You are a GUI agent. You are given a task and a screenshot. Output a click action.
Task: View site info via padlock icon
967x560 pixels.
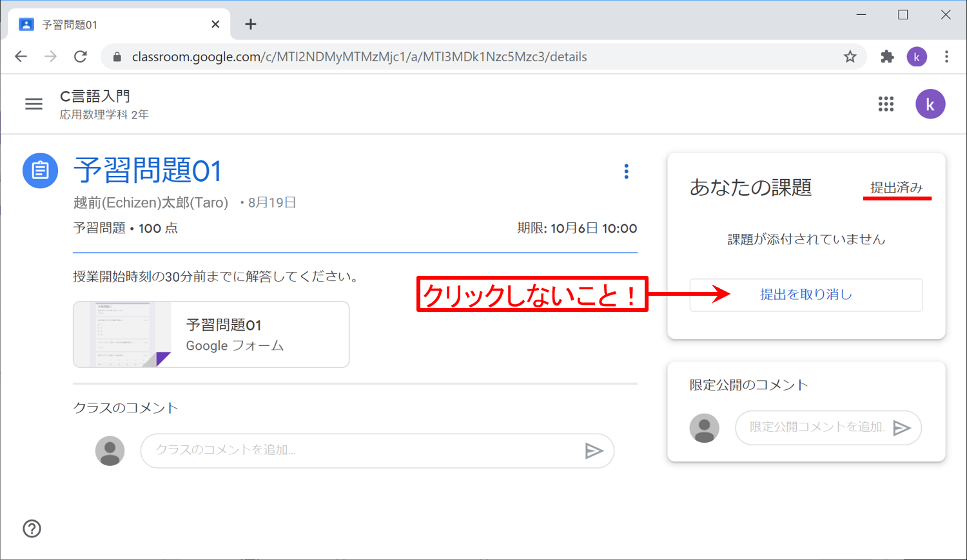(117, 57)
